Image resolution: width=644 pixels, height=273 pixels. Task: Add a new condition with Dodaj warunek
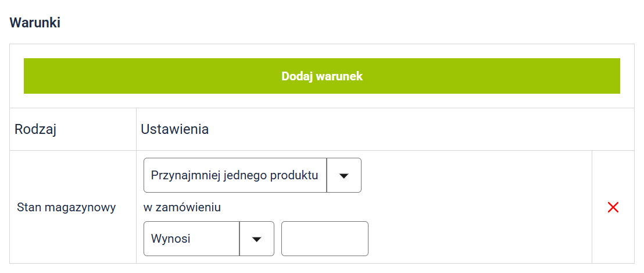click(x=321, y=76)
